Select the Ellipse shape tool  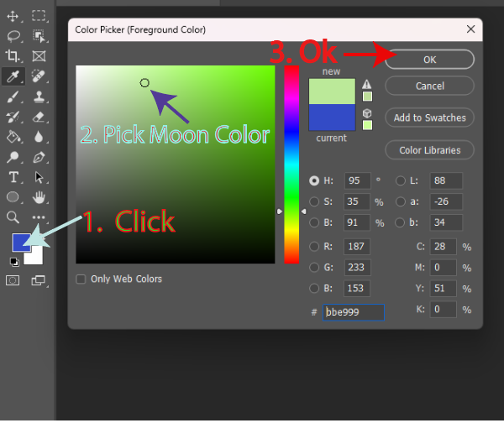[13, 197]
